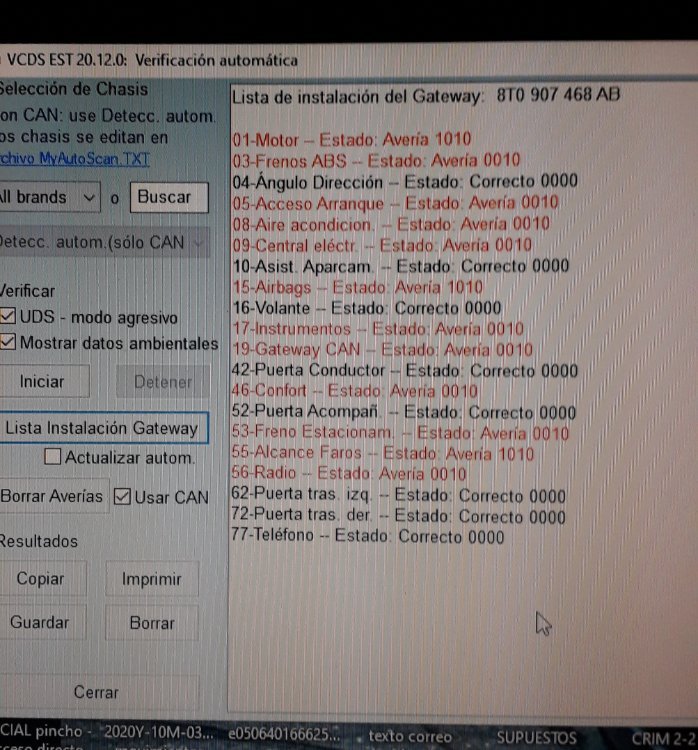
Task: Click Lista Instalación Gateway button
Action: click(103, 428)
